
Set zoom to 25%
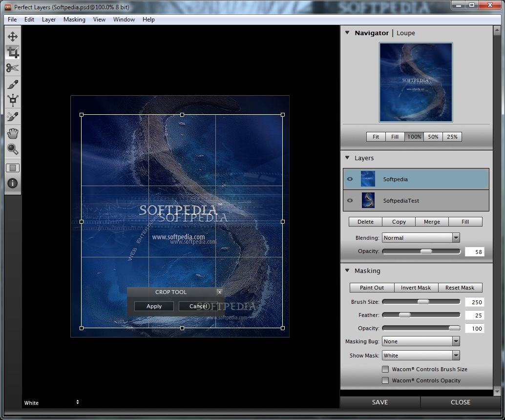click(x=452, y=137)
